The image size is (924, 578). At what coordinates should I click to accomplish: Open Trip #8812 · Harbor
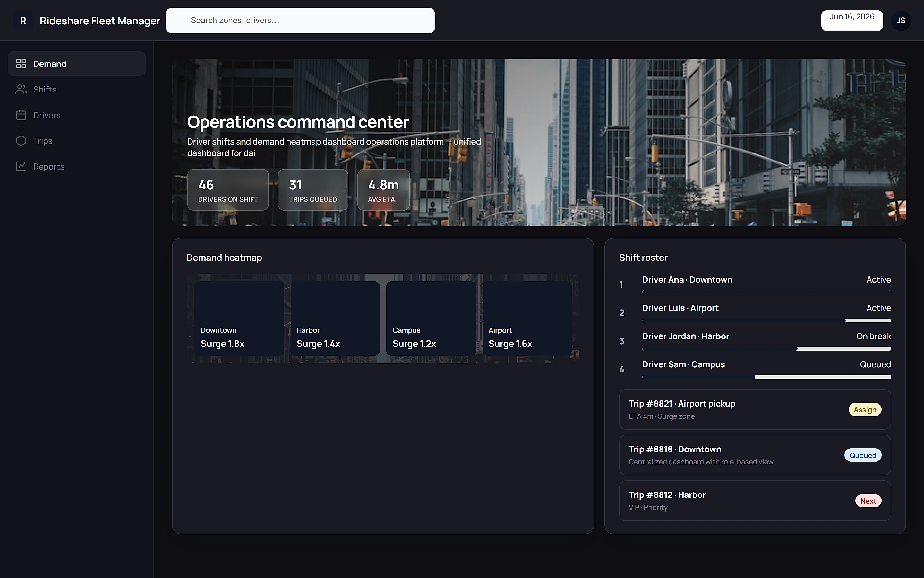pyautogui.click(x=755, y=500)
